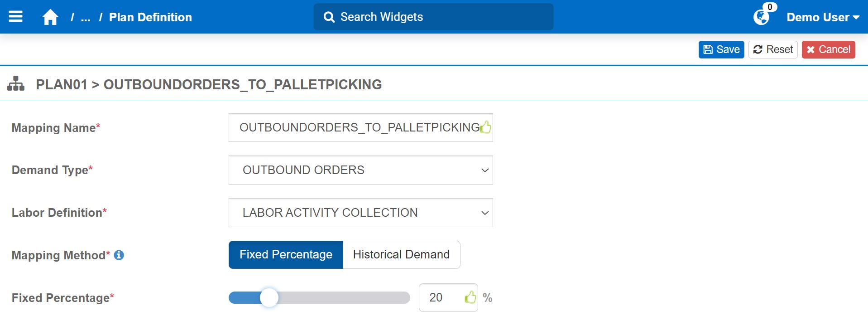Cancel editing the mapping
The image size is (868, 321).
pyautogui.click(x=828, y=49)
